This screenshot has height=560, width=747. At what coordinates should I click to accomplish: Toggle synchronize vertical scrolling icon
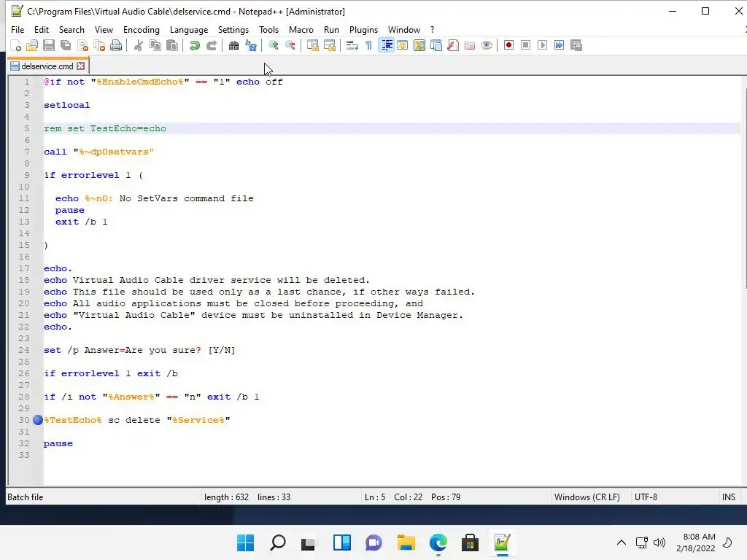(312, 46)
